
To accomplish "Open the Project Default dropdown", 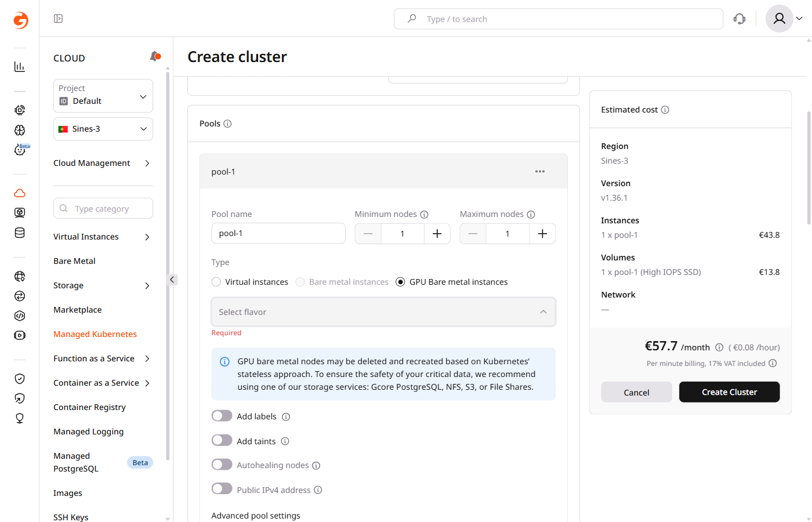I will point(103,96).
